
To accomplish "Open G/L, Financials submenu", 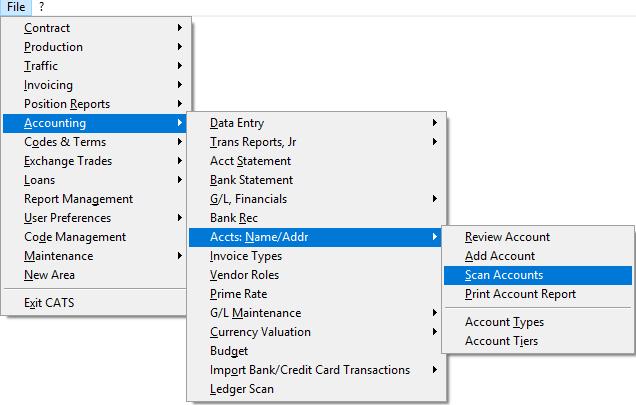I will [x=316, y=199].
